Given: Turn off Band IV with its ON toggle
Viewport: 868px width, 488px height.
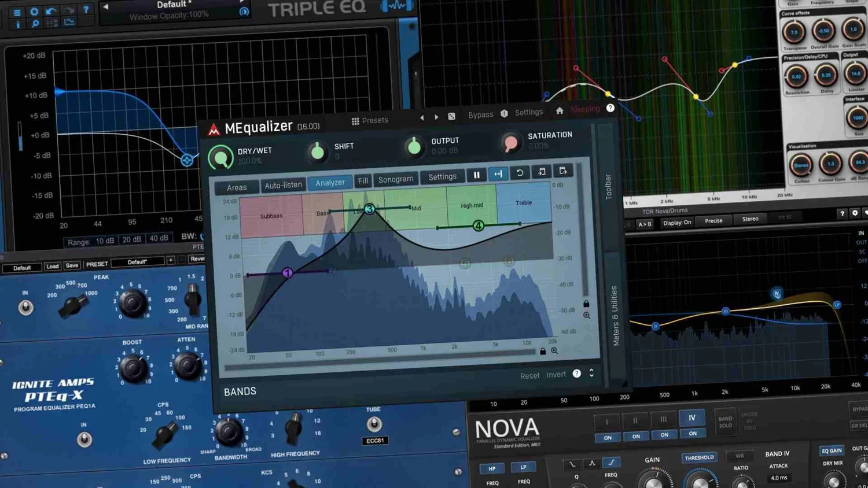Looking at the screenshot, I should pos(693,434).
